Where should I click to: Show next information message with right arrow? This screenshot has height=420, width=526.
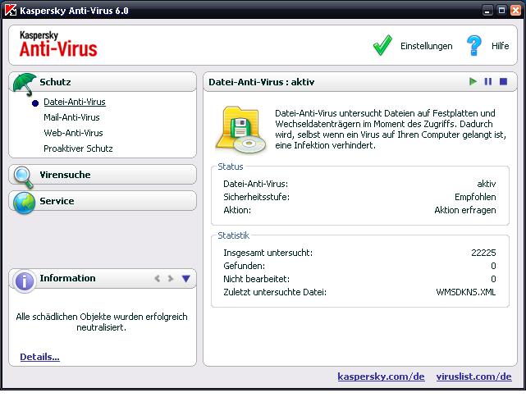click(x=171, y=278)
